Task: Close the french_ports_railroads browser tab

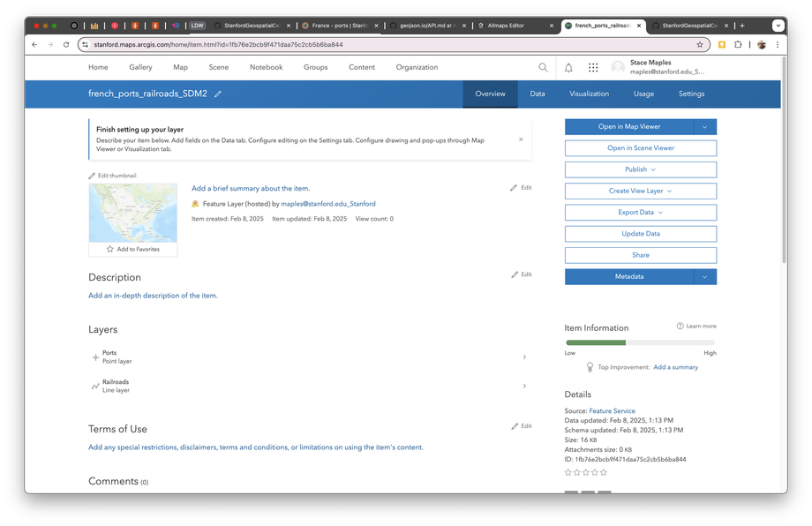Action: (639, 26)
